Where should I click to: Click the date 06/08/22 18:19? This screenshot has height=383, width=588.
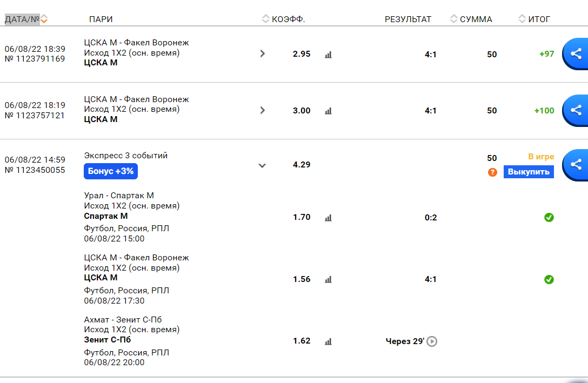pyautogui.click(x=35, y=105)
